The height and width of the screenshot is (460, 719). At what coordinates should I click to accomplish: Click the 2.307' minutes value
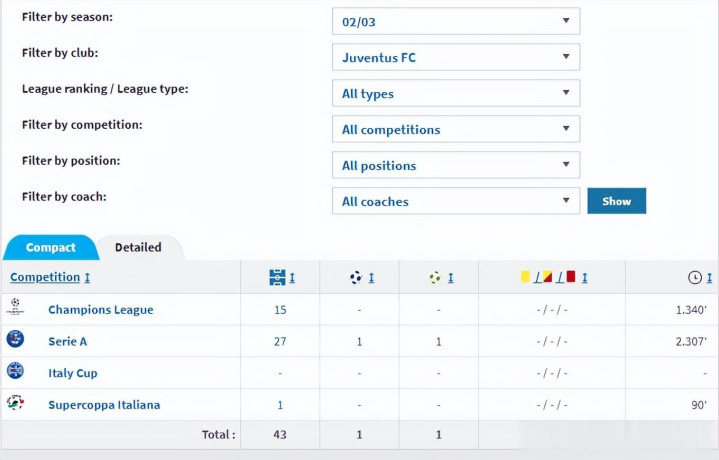click(691, 342)
